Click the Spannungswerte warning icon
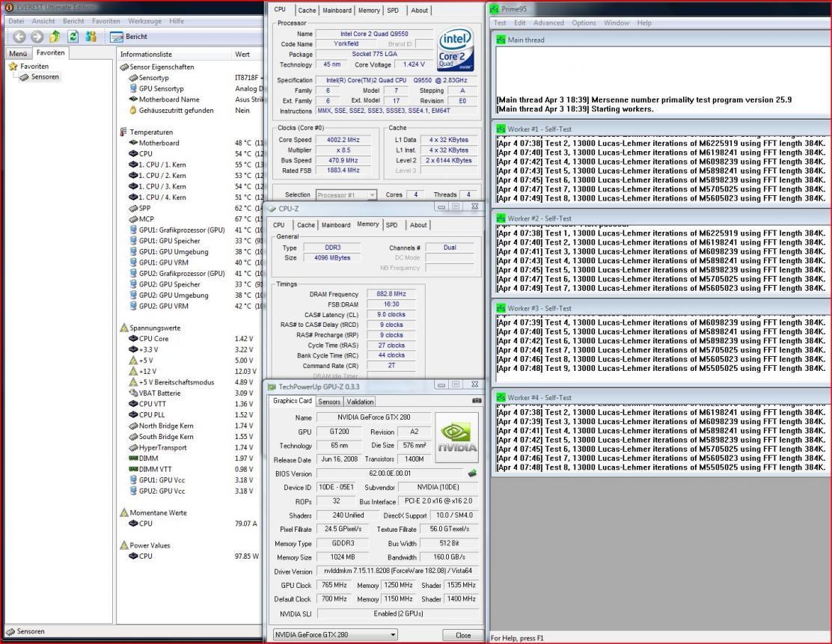Screen dimensions: 832x644 click(124, 328)
